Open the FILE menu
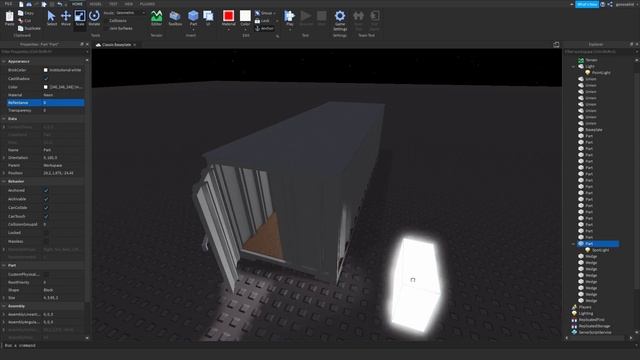This screenshot has height=360, width=640. [x=8, y=4]
